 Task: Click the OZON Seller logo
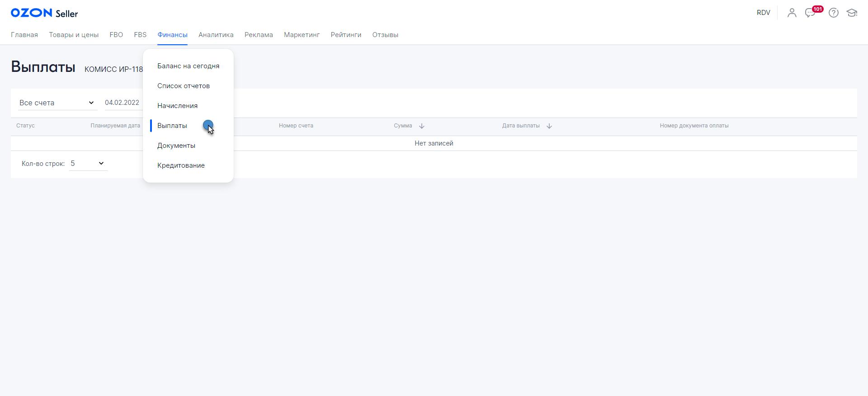point(44,13)
